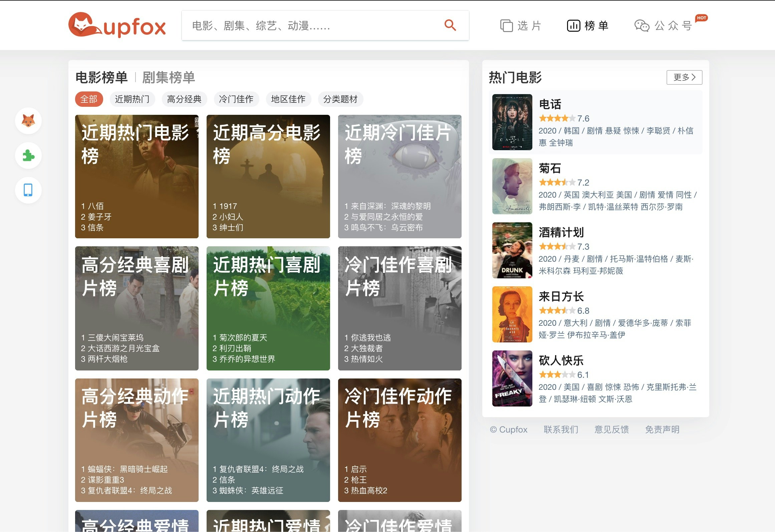Open the 意见反馈 link

[611, 430]
